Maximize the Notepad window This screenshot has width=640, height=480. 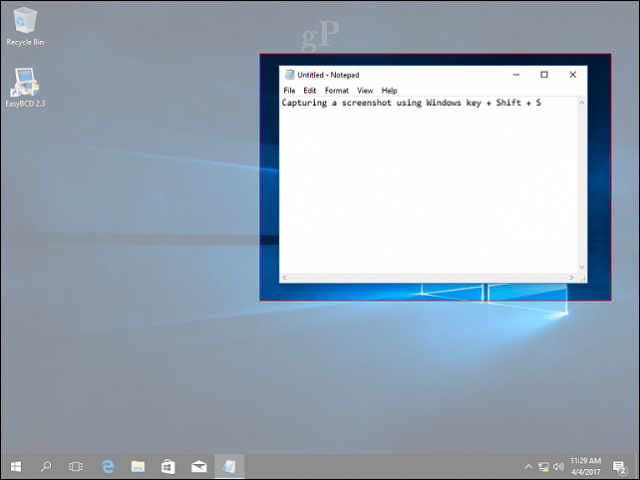pyautogui.click(x=544, y=75)
